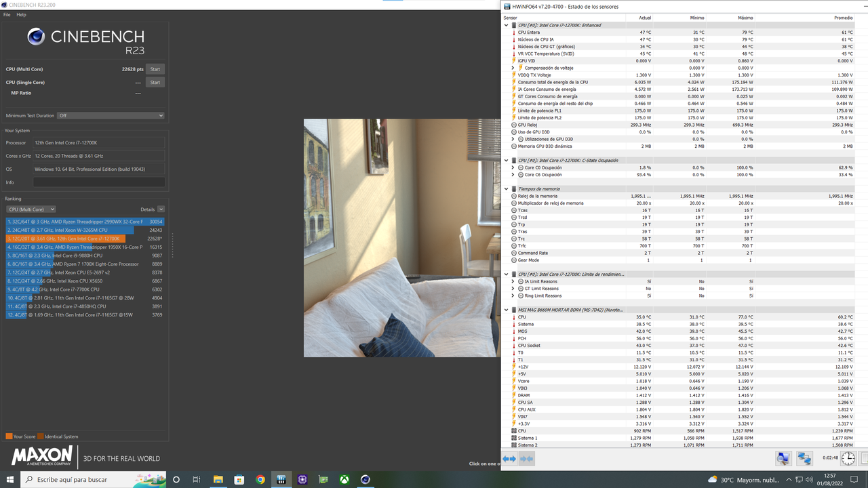Expand IA Limit Reasons row
Viewport: 868px width, 488px height.
[x=513, y=281]
